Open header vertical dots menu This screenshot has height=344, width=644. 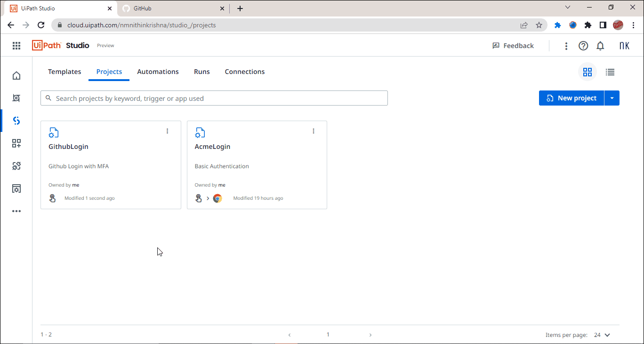click(x=566, y=46)
